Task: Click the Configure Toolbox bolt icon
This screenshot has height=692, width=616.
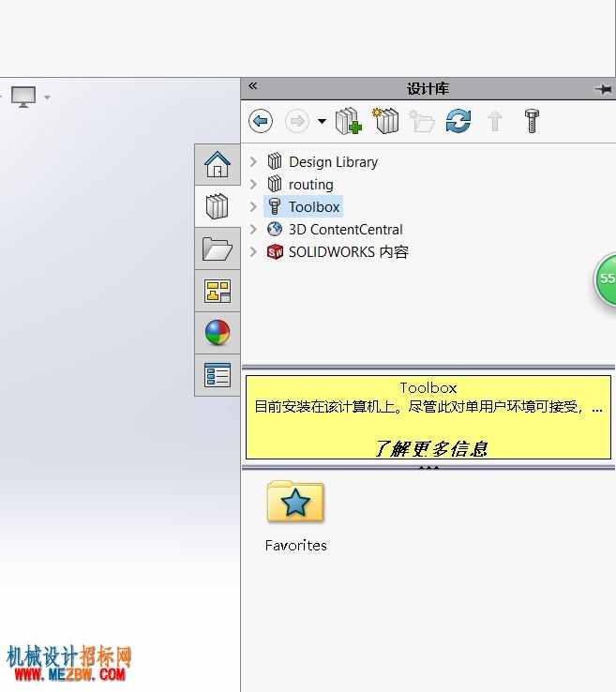Action: pos(532,121)
